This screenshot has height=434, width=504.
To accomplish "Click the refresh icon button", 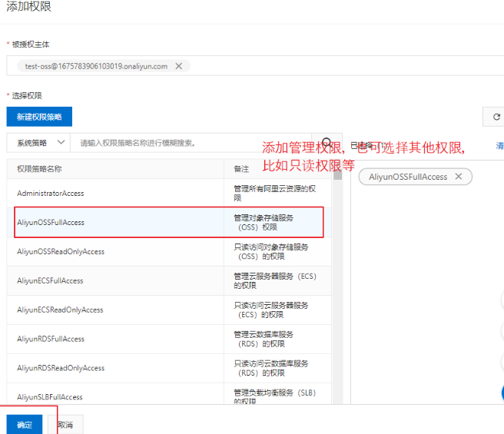I will click(x=496, y=117).
